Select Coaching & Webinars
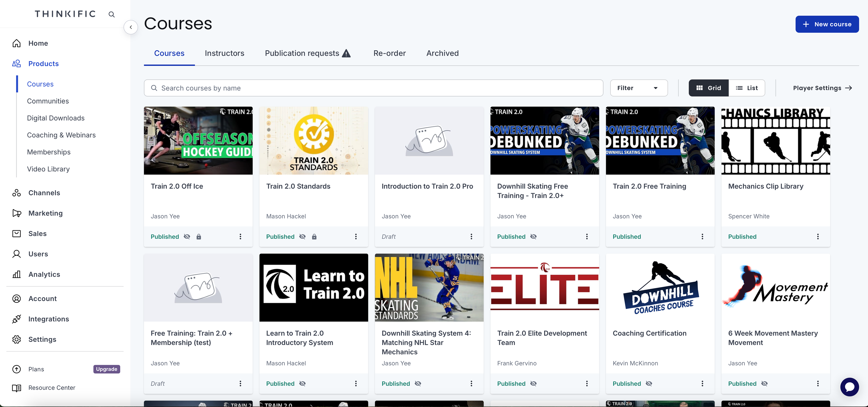The width and height of the screenshot is (868, 407). (61, 135)
